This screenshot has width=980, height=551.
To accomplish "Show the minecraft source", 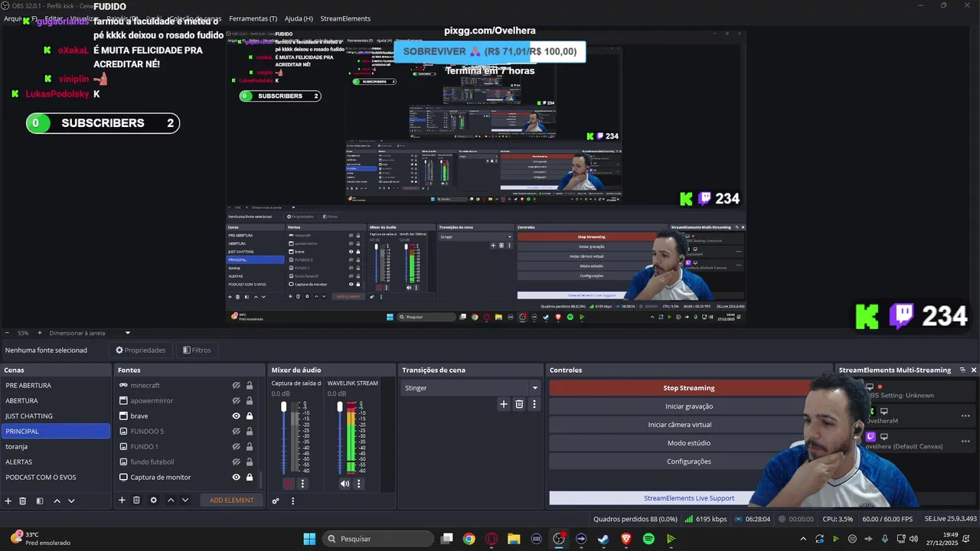I will (x=237, y=385).
